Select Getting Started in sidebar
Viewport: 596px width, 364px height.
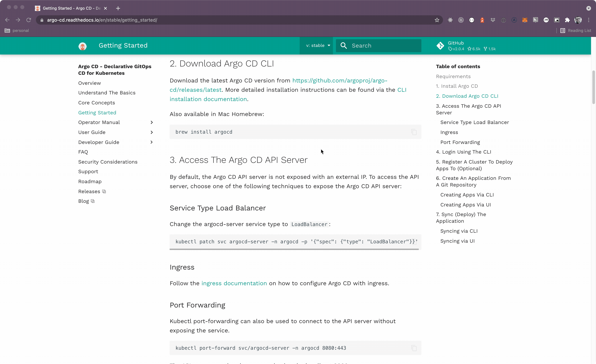click(97, 113)
